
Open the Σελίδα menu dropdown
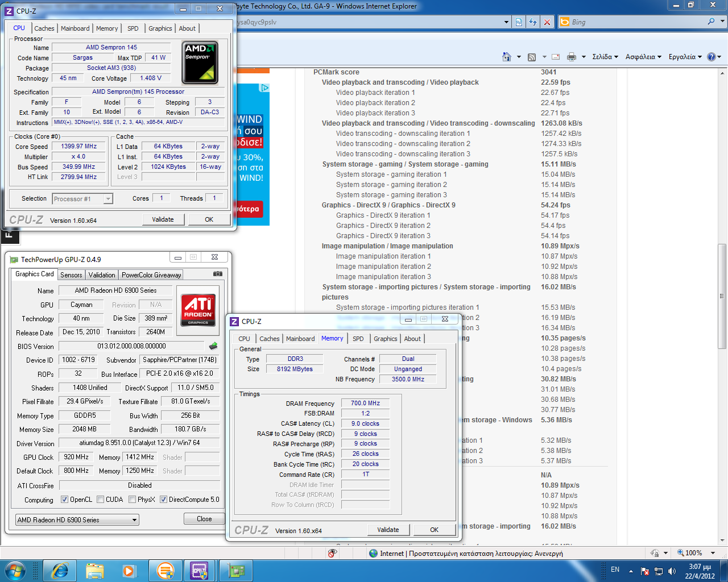(605, 57)
